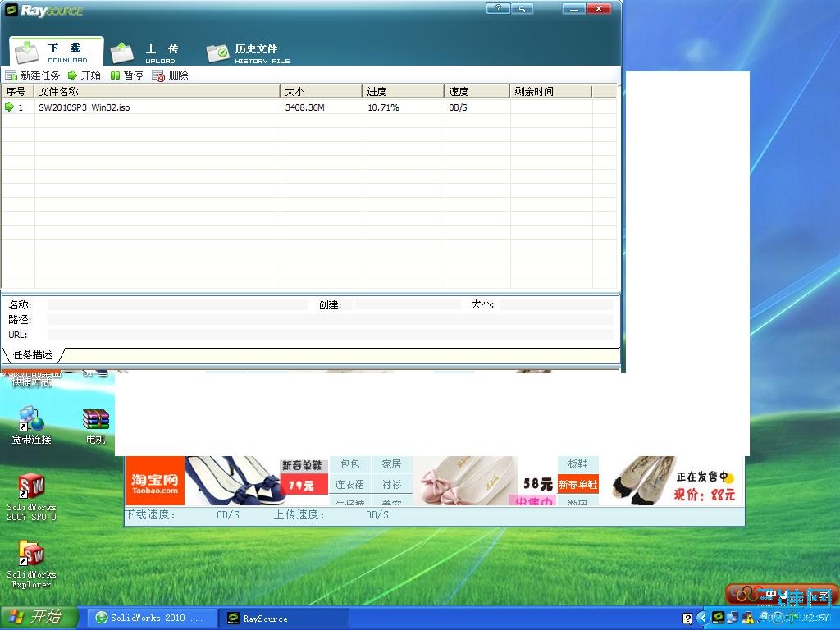
Task: Click the question-mark help icon in taskbar
Action: 688,619
